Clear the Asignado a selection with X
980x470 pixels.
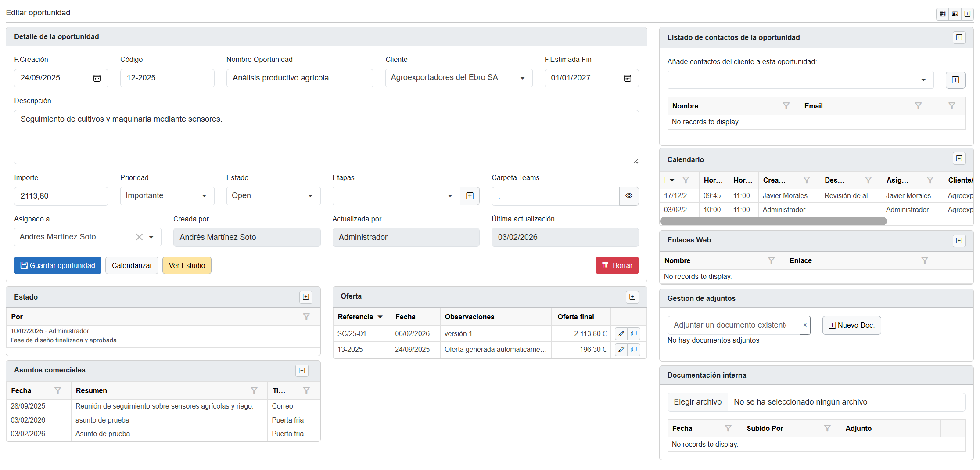[139, 237]
